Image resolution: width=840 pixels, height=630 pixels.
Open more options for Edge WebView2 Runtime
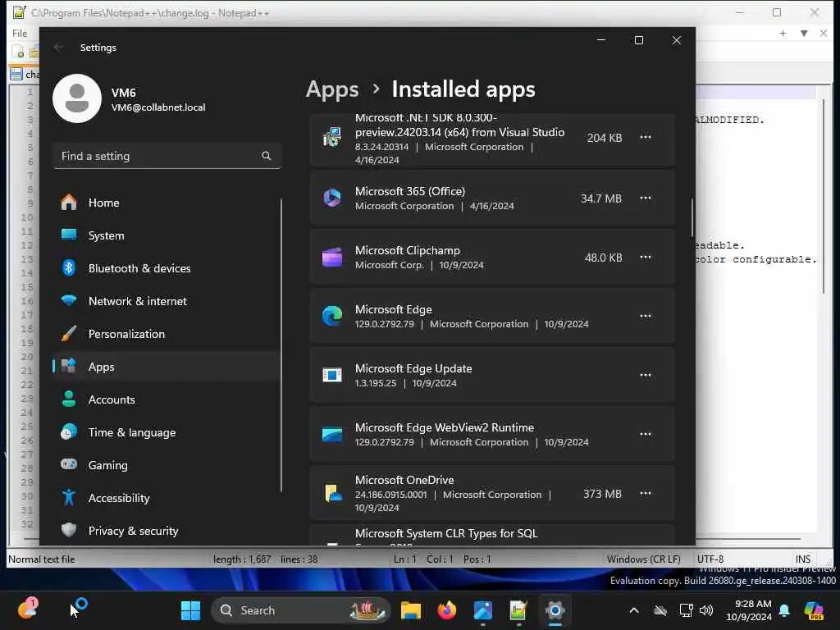pyautogui.click(x=646, y=434)
